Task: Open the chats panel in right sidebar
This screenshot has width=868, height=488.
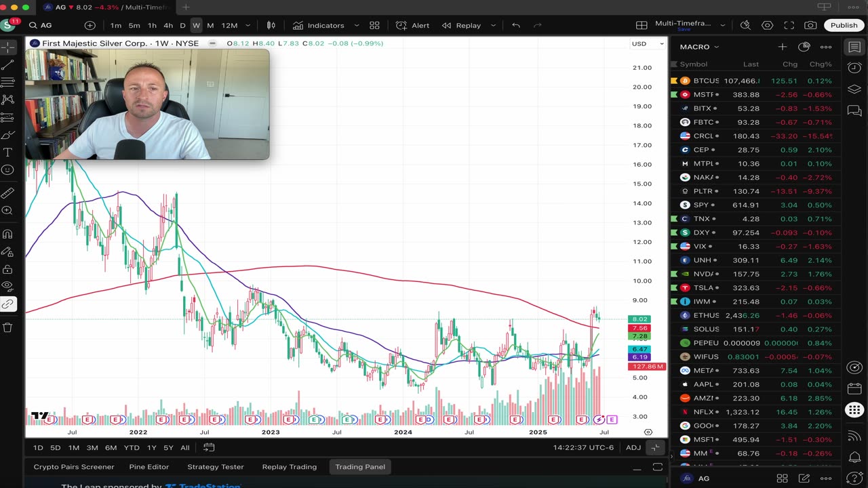Action: click(x=854, y=110)
